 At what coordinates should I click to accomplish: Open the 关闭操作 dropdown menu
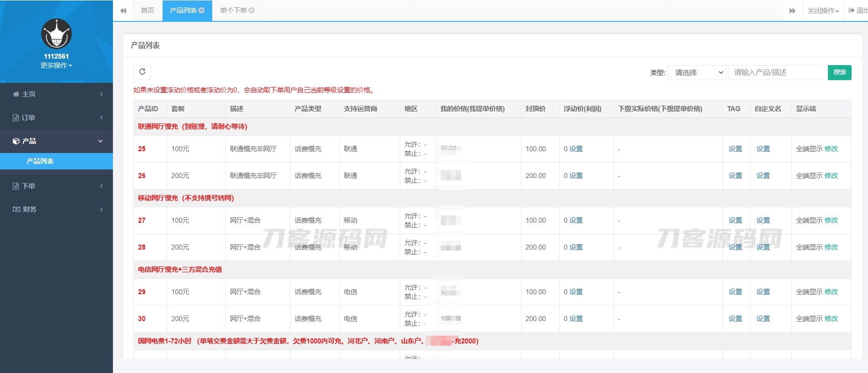point(823,10)
